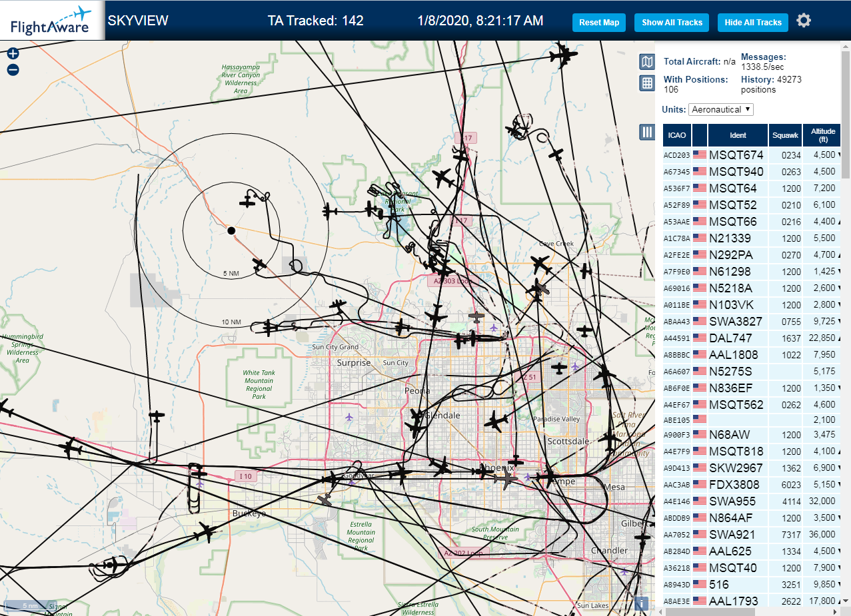Select aircraft icon inside the 5 NM ring
851x616 pixels.
click(247, 200)
